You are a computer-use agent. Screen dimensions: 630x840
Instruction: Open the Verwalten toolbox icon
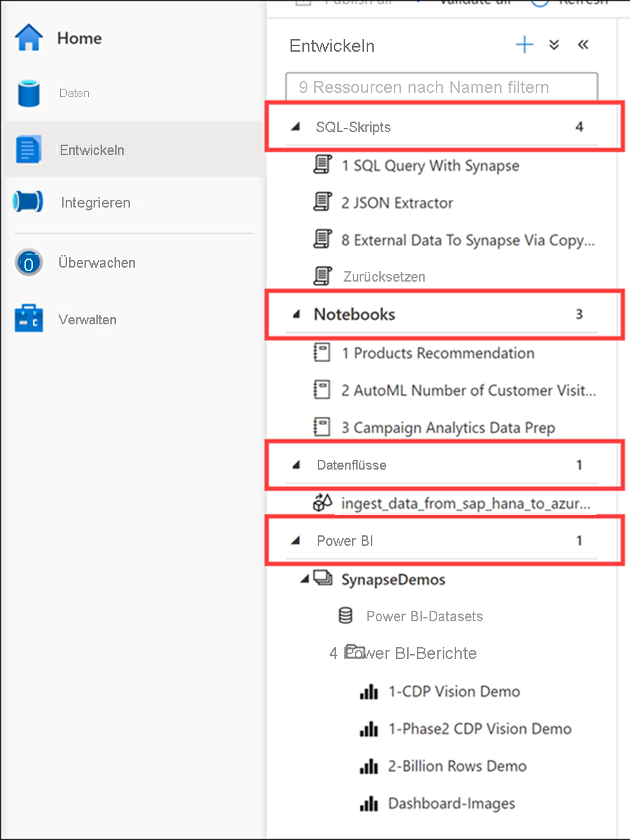[x=28, y=319]
